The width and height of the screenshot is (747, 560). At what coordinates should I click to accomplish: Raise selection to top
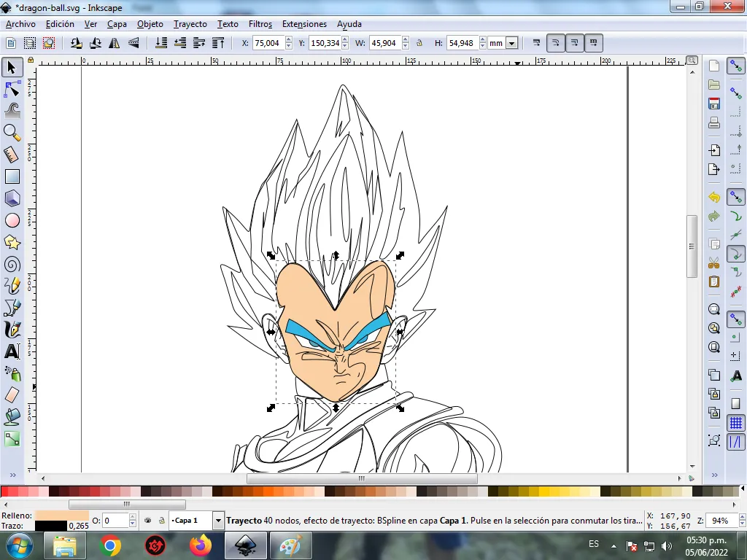point(218,43)
